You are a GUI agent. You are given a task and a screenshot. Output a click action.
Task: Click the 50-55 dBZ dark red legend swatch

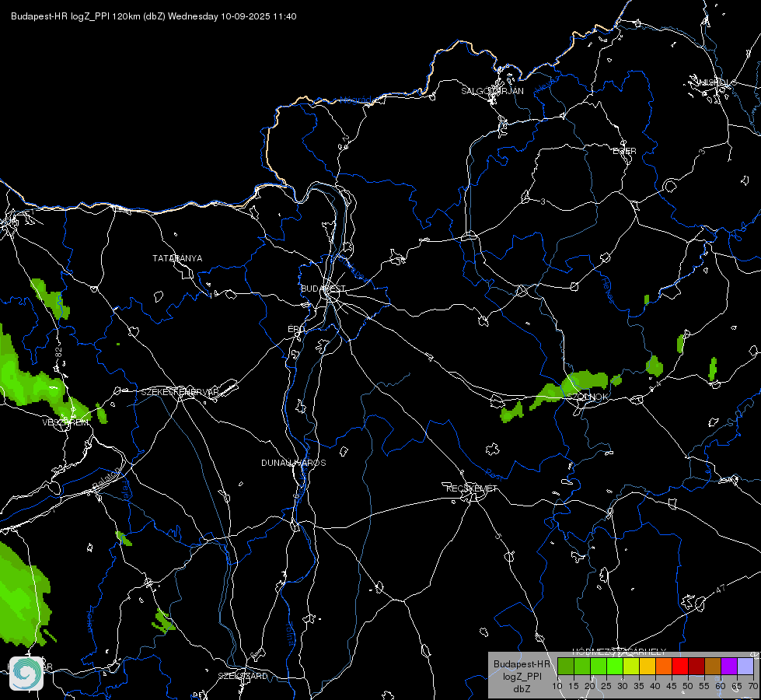point(696,667)
